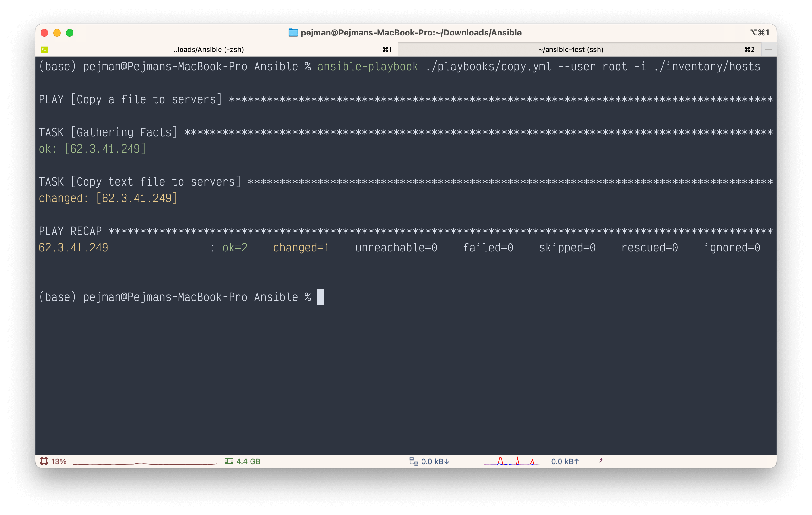Click the terminal icon in first tab
This screenshot has height=515, width=812.
coord(44,50)
